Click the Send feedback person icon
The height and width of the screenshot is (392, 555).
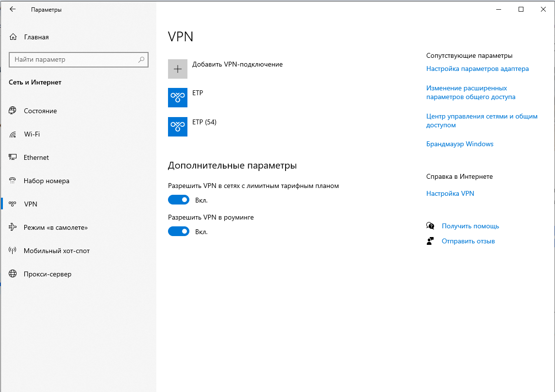(x=430, y=241)
